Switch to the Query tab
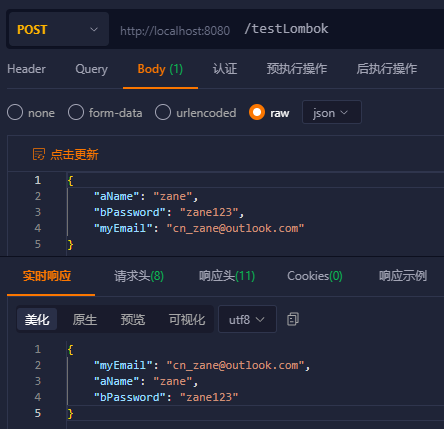This screenshot has width=444, height=429. [92, 69]
